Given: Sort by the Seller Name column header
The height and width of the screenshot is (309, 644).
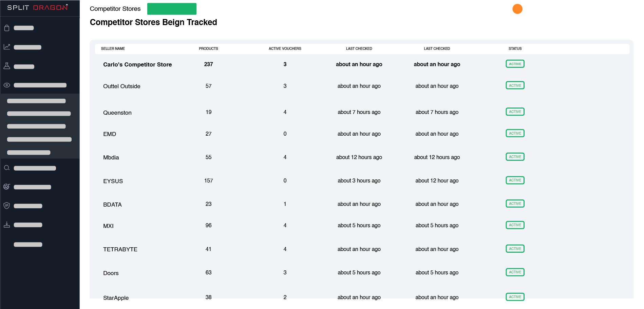Looking at the screenshot, I should 113,49.
